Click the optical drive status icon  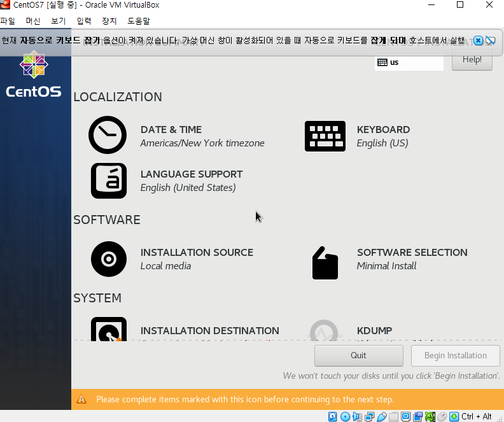345,416
